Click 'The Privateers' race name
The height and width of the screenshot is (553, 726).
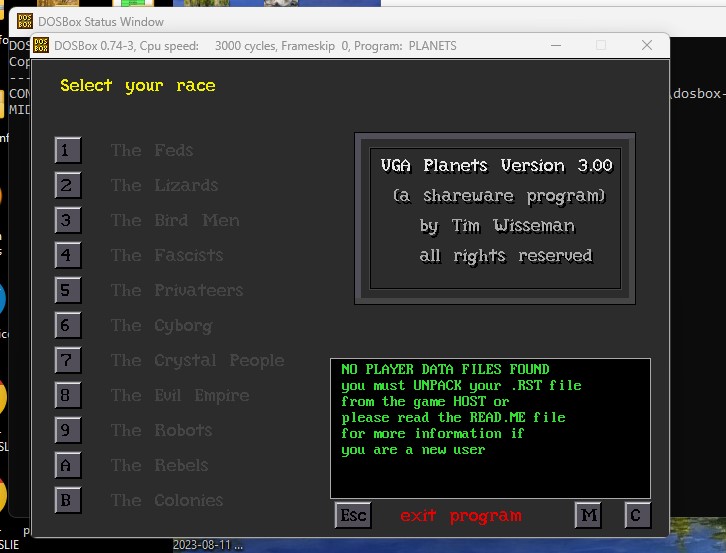pyautogui.click(x=177, y=290)
